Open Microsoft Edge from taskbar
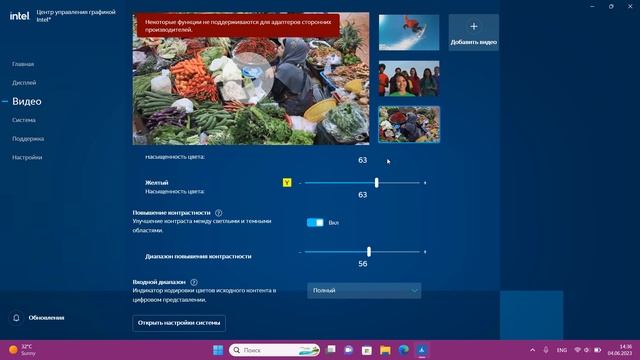This screenshot has height=360, width=640. click(403, 350)
